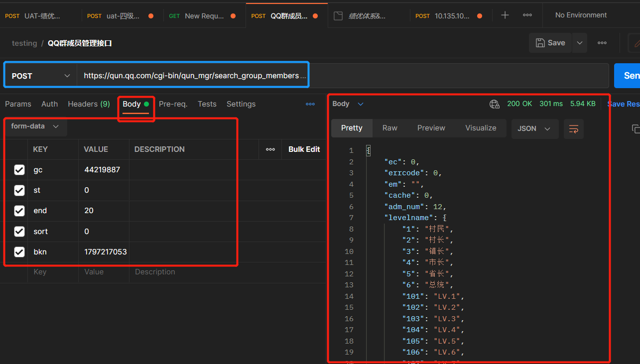
Task: Click the Save Response link
Action: (623, 104)
